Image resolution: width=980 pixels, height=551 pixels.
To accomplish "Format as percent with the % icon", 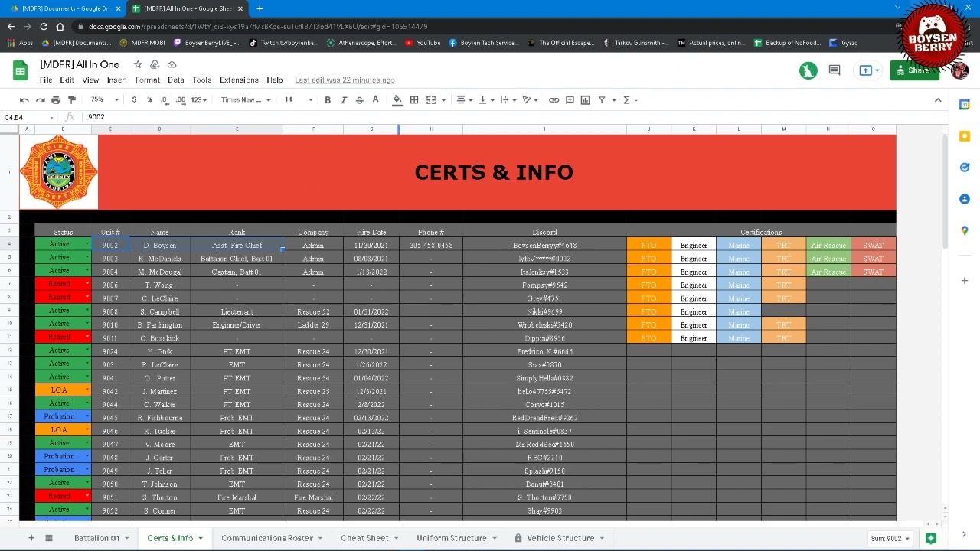I will (149, 100).
